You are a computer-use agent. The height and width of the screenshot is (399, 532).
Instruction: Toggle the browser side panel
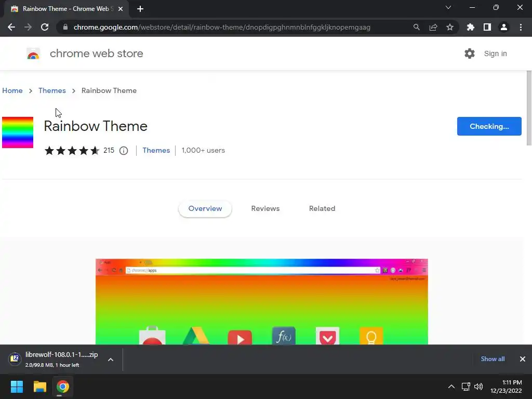point(487,27)
